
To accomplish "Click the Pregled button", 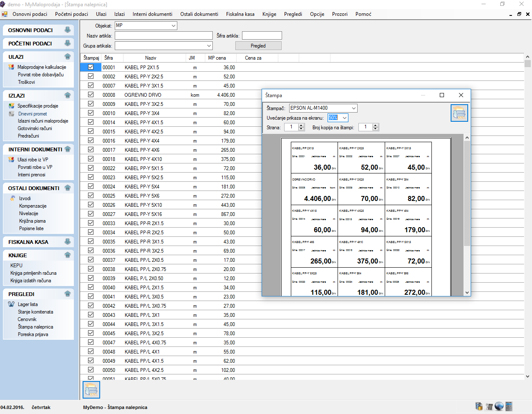I will [258, 46].
